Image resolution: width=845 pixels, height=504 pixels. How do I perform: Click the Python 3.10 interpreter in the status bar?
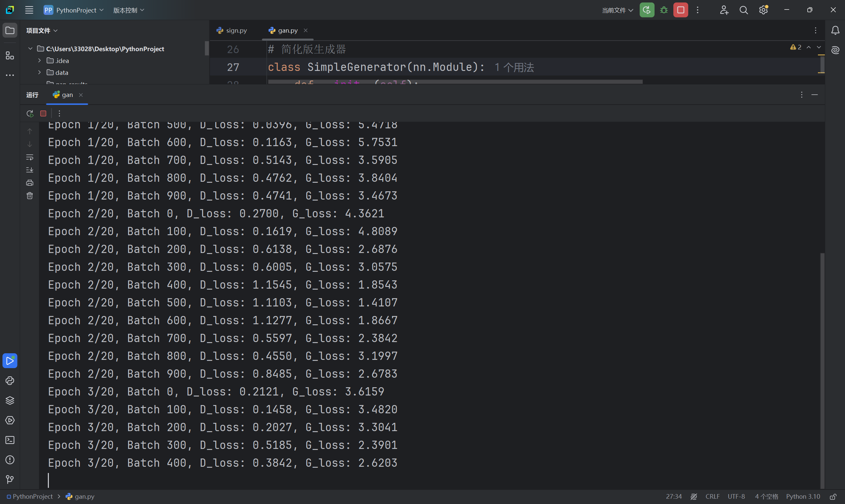point(802,496)
